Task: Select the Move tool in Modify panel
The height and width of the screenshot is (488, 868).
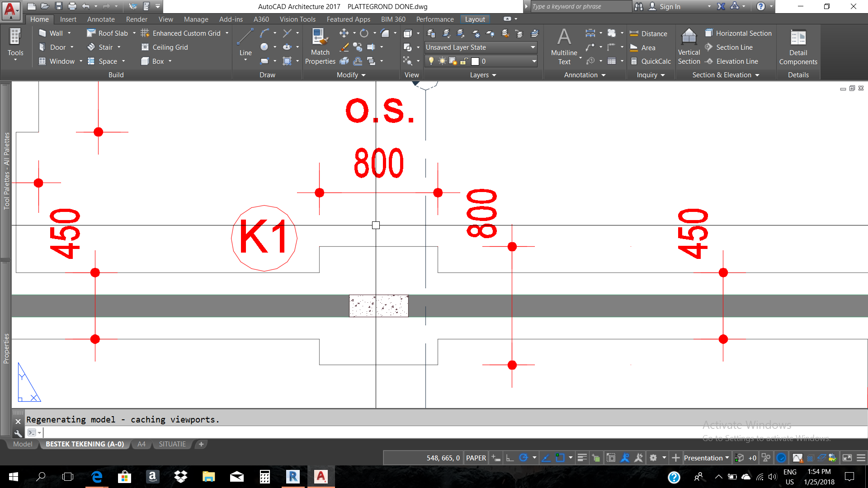Action: coord(344,33)
